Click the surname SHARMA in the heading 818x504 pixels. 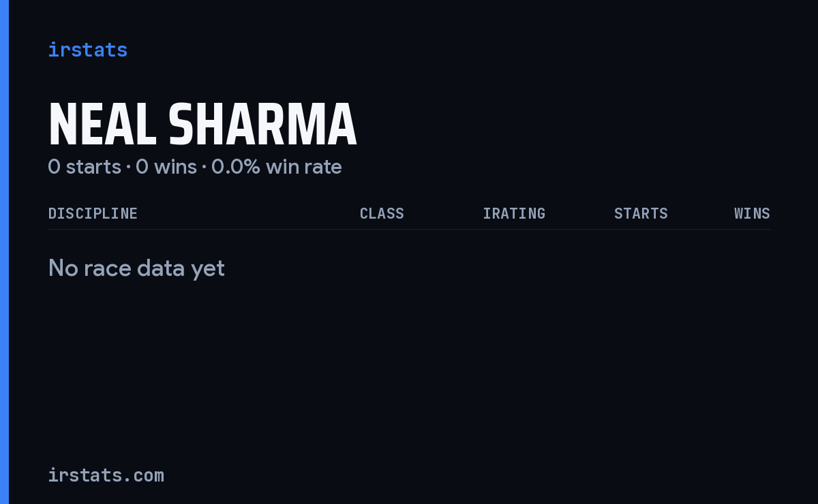[262, 125]
